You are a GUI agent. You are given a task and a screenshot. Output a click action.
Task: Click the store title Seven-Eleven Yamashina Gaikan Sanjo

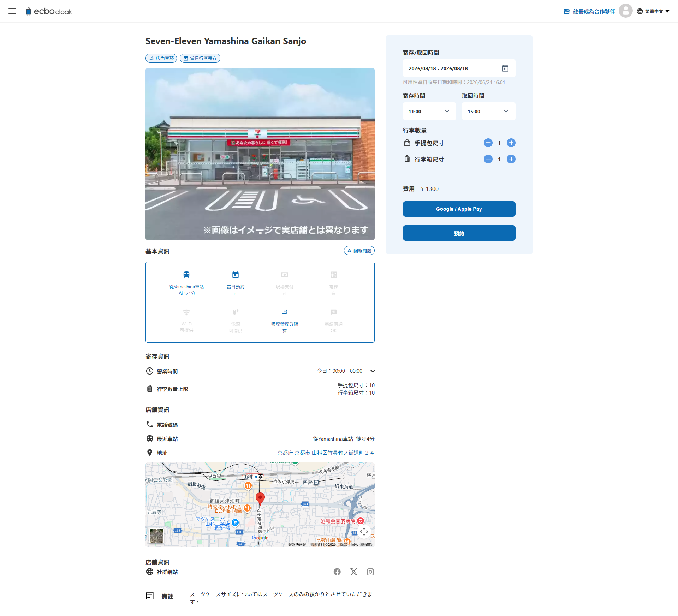point(226,41)
